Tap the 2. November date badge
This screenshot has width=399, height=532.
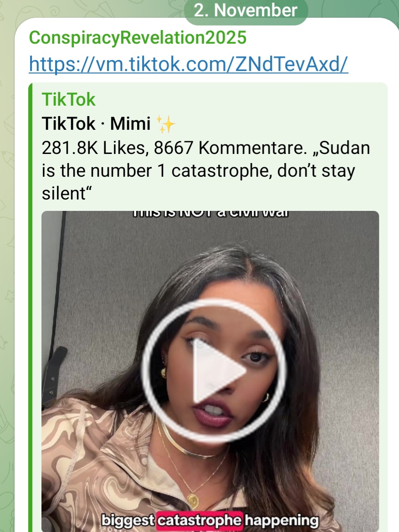tap(246, 10)
